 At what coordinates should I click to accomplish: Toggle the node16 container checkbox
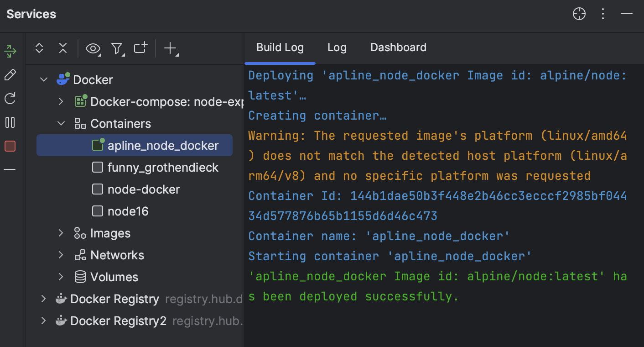[98, 211]
